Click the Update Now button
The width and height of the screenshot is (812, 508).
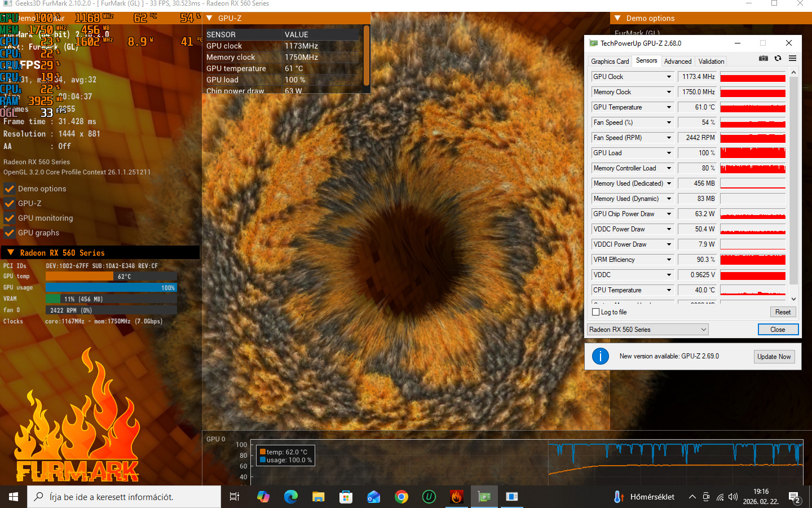[774, 357]
